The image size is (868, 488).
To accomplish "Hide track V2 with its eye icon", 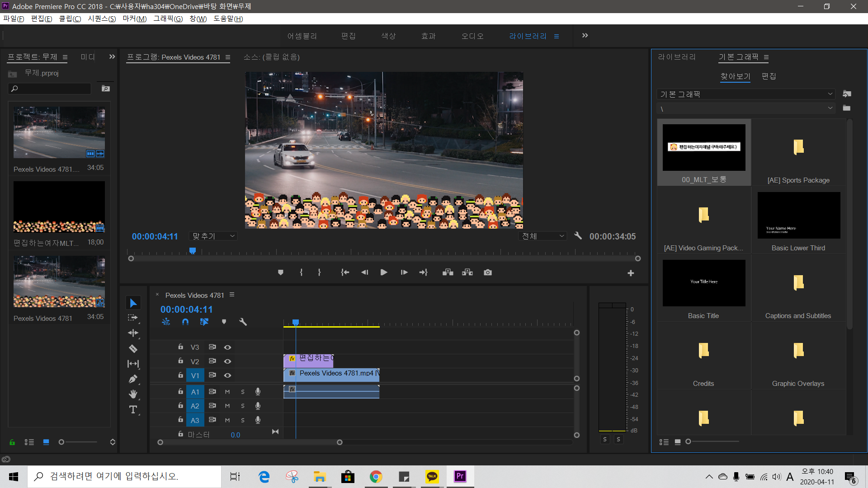I will [x=227, y=361].
